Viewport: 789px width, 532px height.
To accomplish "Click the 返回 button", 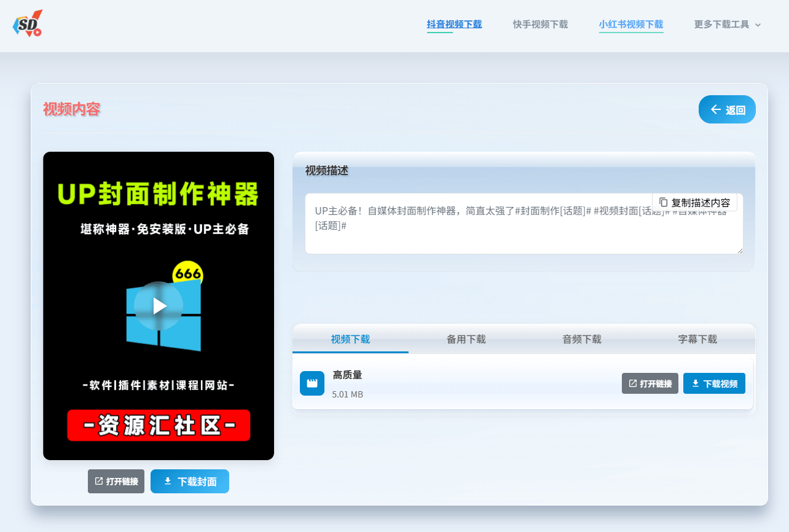I will click(727, 109).
